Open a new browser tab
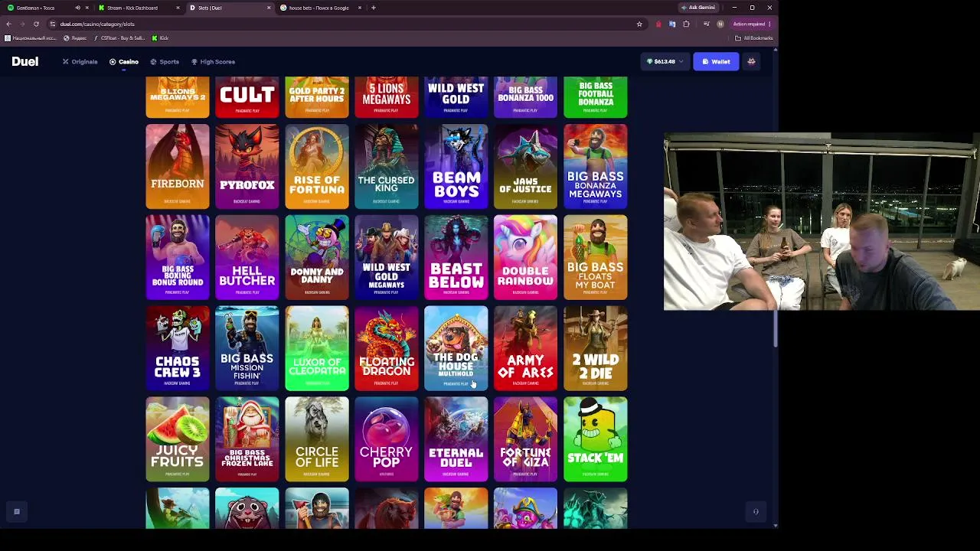 click(373, 8)
